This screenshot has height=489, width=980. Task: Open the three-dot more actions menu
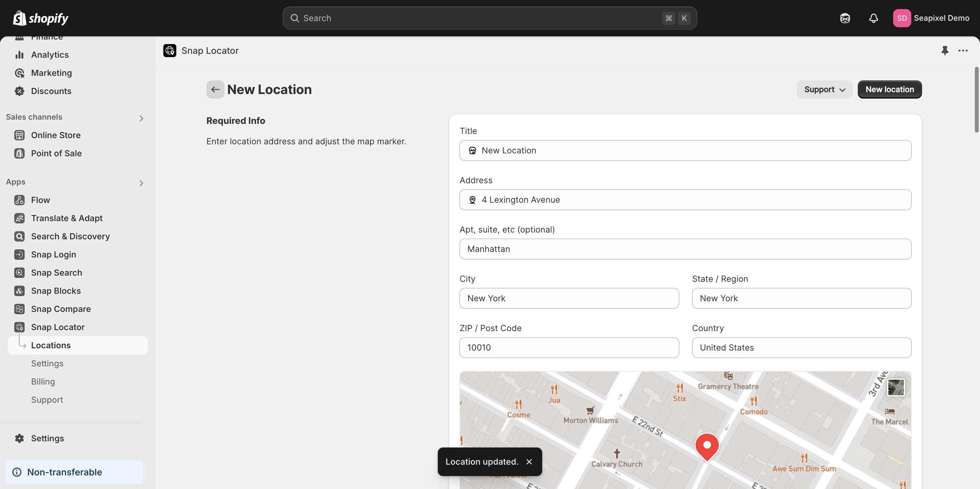point(963,51)
